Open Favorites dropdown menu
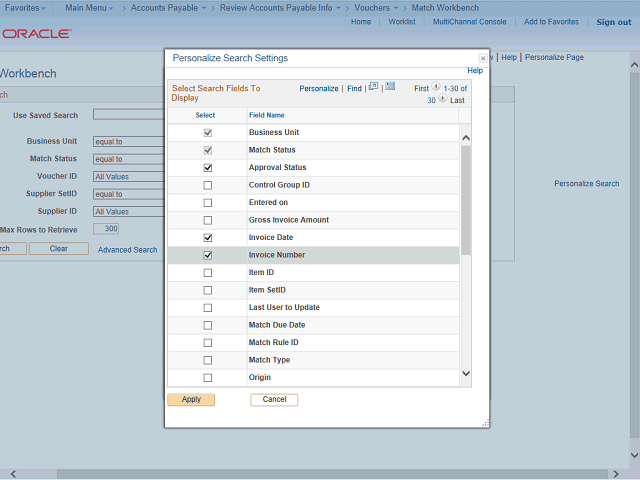The image size is (640, 480). (25, 8)
